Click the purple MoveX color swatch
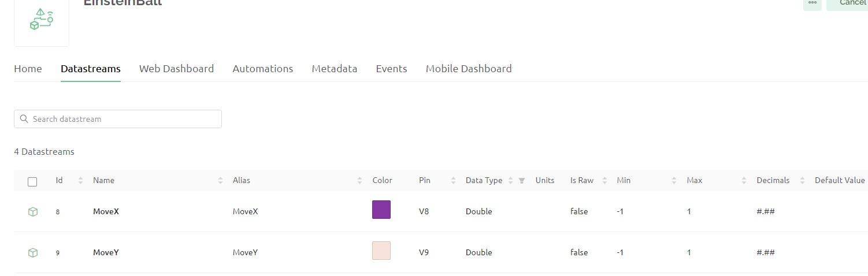This screenshot has width=868, height=276. point(381,210)
